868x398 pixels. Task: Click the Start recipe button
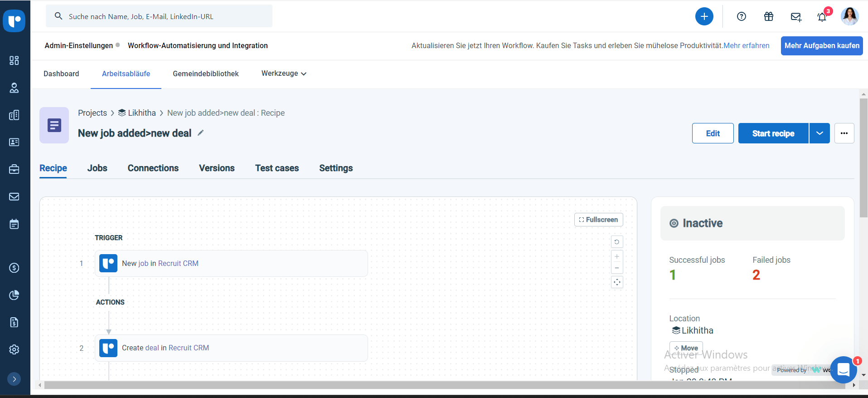point(773,133)
